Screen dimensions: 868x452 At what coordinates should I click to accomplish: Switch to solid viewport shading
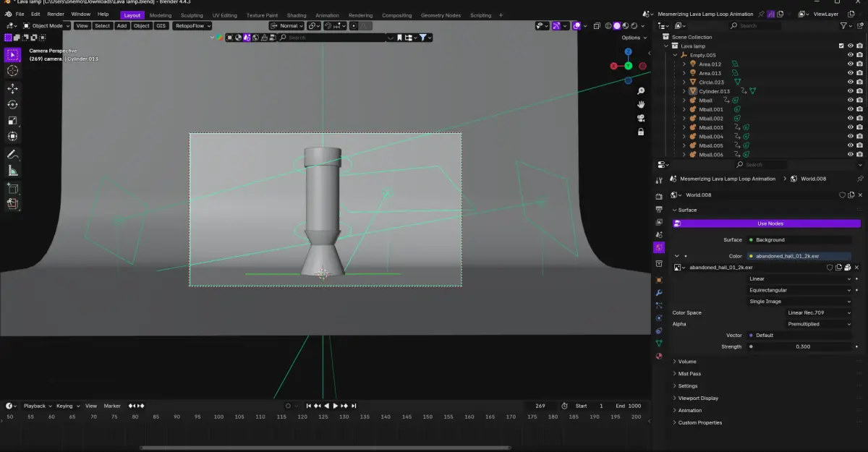(x=616, y=25)
